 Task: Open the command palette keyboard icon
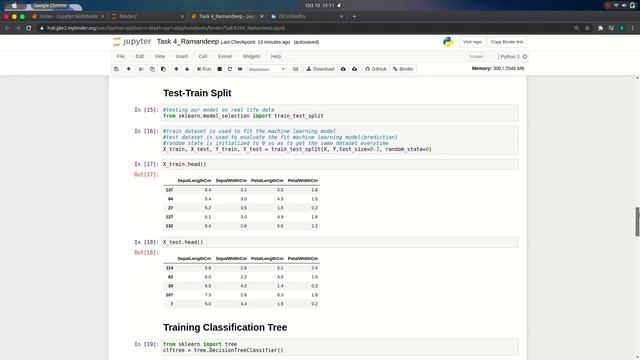pos(296,69)
